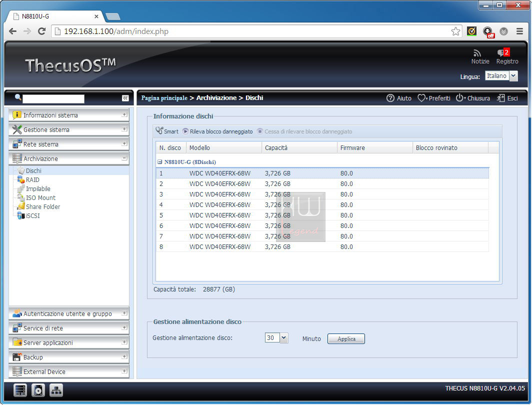532x405 pixels.
Task: Select disk row number 1
Action: click(322, 173)
